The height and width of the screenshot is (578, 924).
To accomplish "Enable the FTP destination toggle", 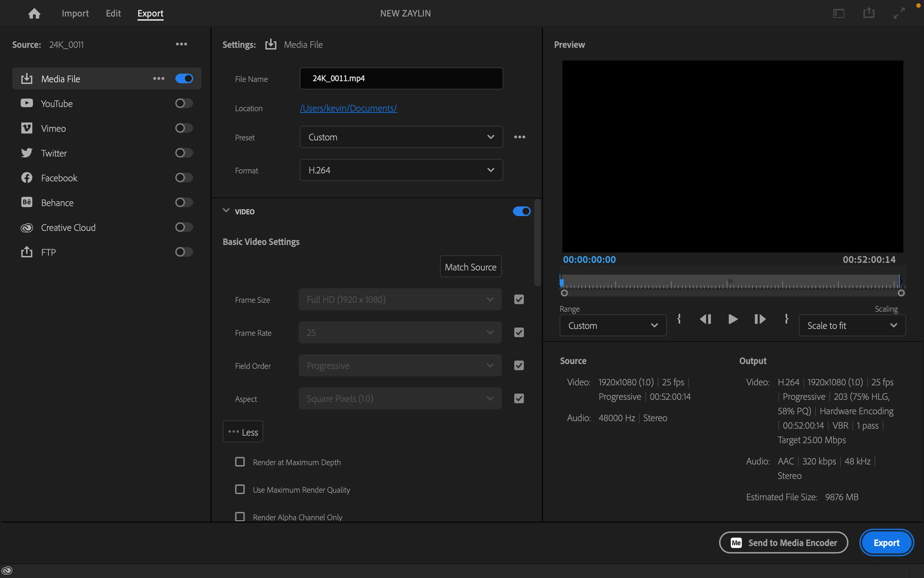I will pos(184,252).
